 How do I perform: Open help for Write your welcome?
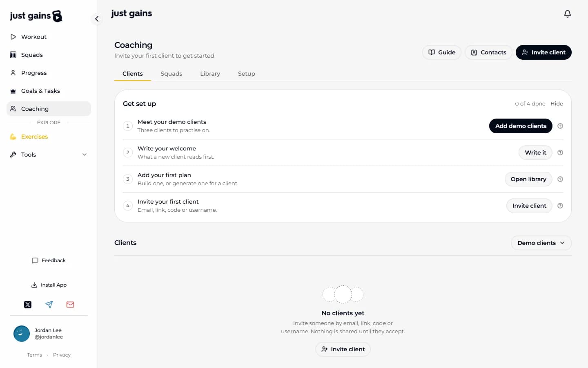point(560,153)
